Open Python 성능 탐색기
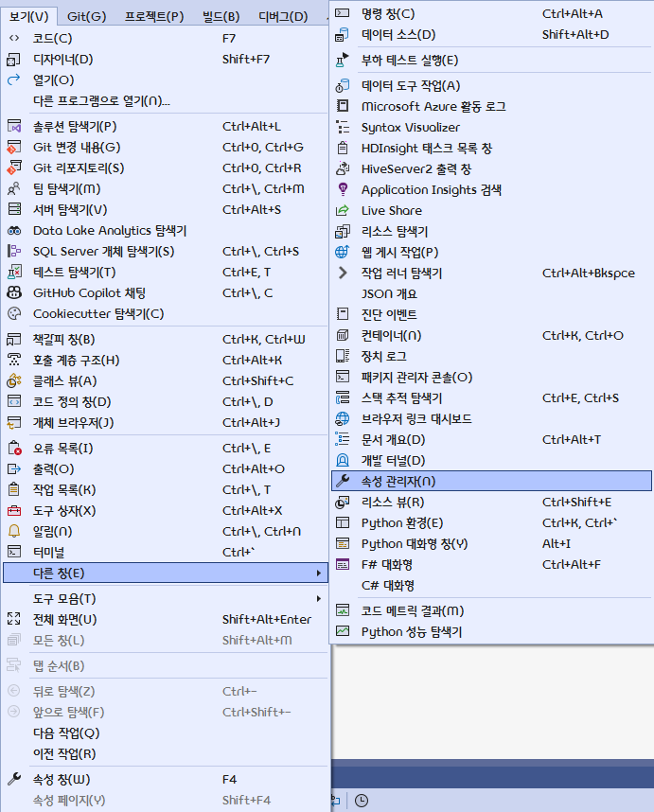Screen dimensions: 654x812 pos(491,632)
